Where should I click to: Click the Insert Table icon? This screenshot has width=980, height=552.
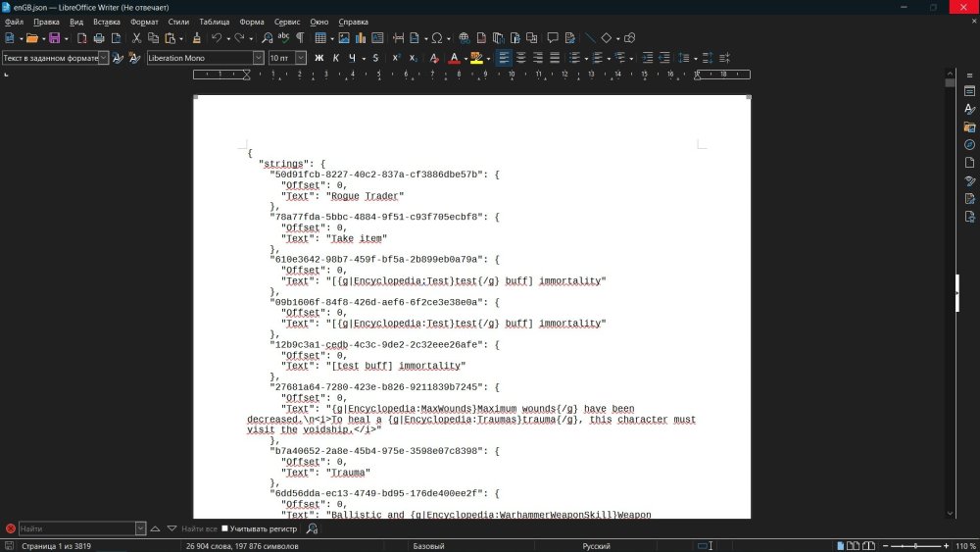point(320,38)
